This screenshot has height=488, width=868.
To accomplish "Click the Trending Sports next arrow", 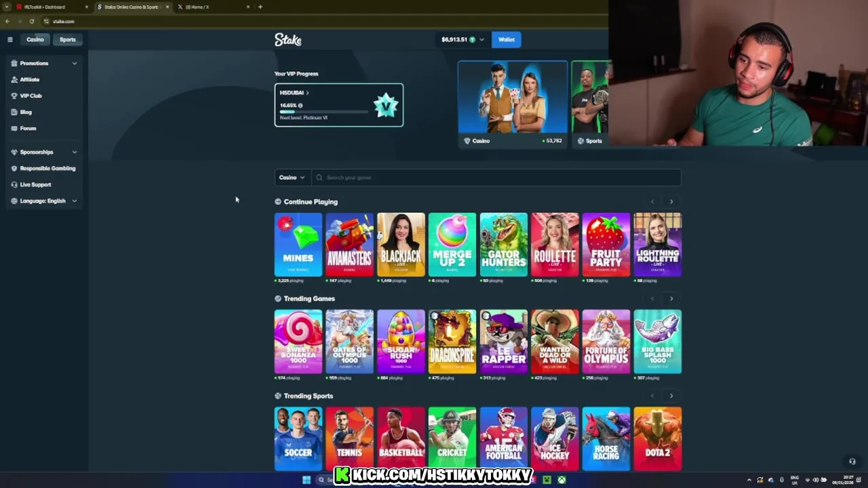I will pyautogui.click(x=671, y=396).
